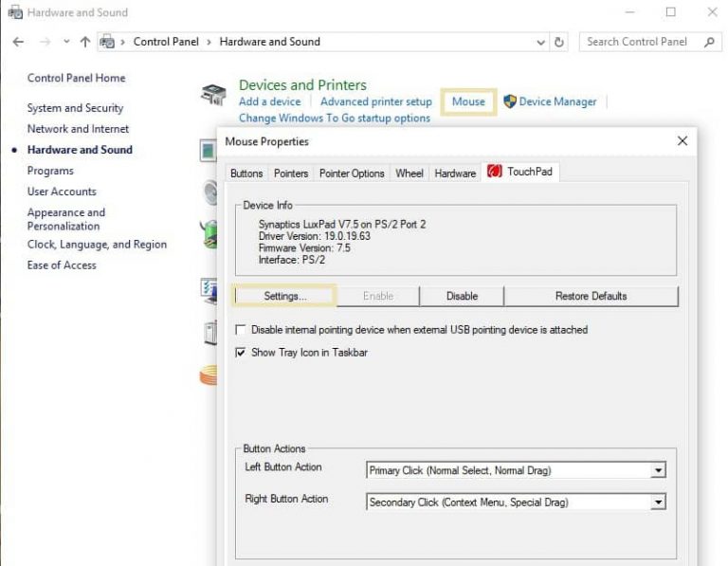Go back with the back arrow
The width and height of the screenshot is (728, 566).
click(x=18, y=43)
